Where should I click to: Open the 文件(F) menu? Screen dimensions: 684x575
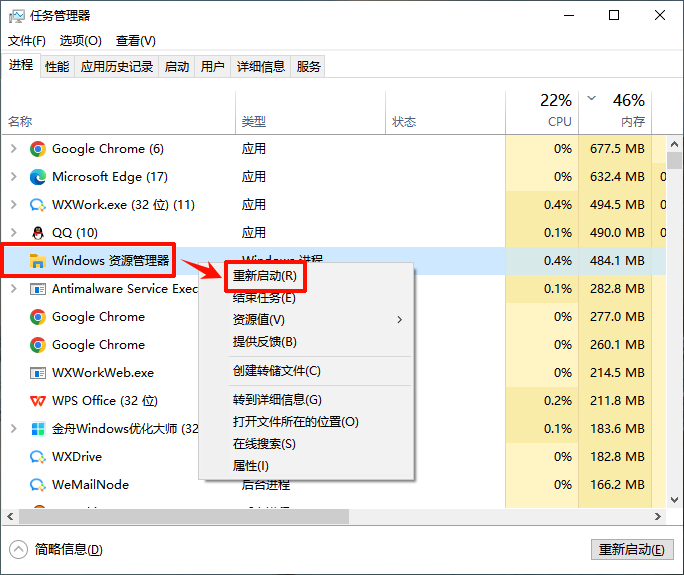point(27,41)
